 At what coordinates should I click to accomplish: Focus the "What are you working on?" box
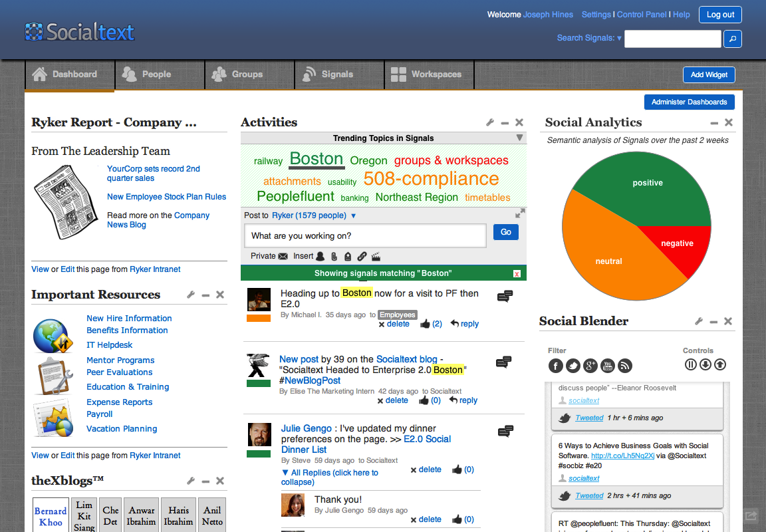click(x=366, y=236)
